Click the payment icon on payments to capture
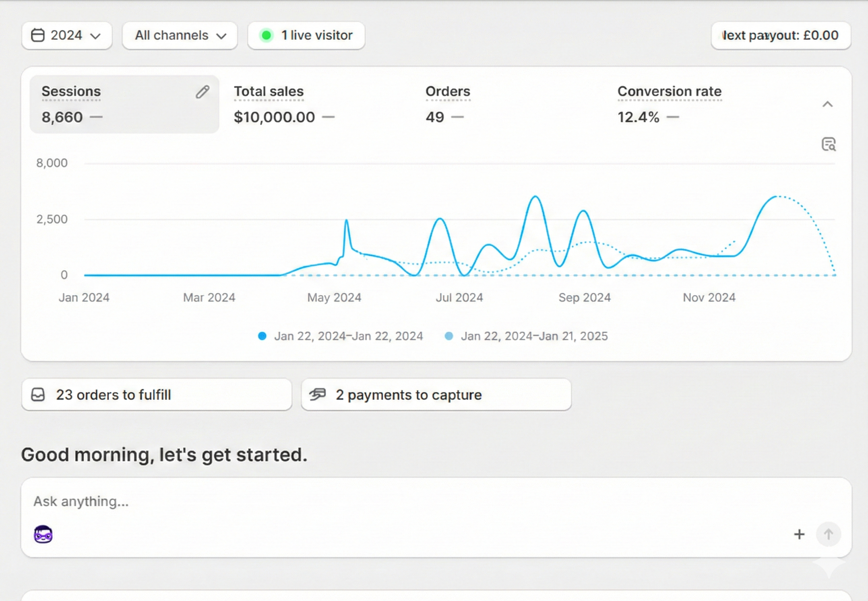This screenshot has width=868, height=601. tap(318, 394)
